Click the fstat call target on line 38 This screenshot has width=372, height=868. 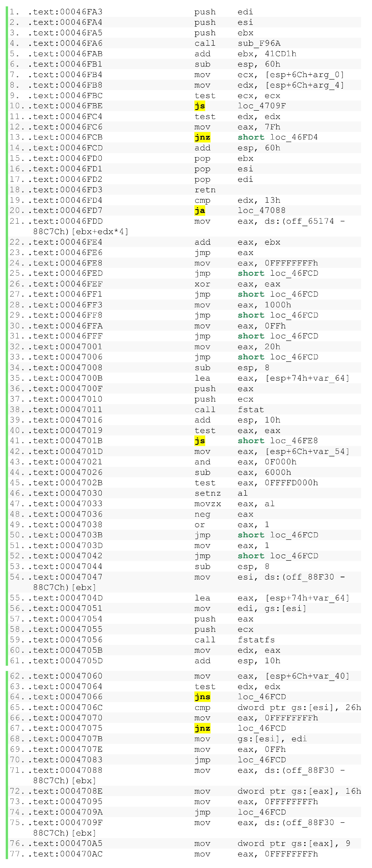tap(251, 409)
